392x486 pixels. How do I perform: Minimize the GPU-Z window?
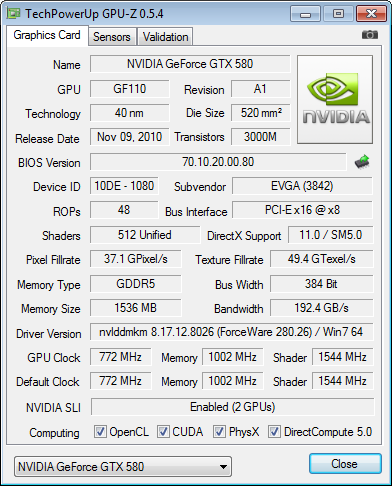pyautogui.click(x=305, y=14)
